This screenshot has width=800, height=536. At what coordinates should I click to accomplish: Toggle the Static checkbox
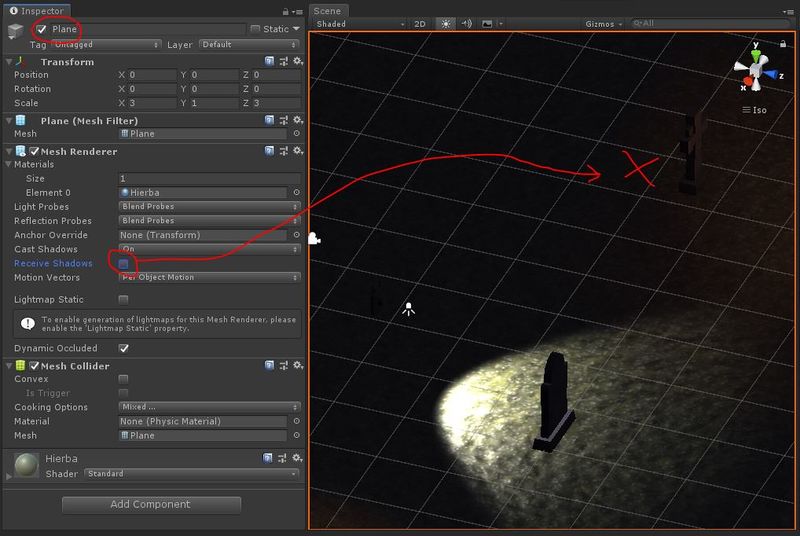(255, 29)
